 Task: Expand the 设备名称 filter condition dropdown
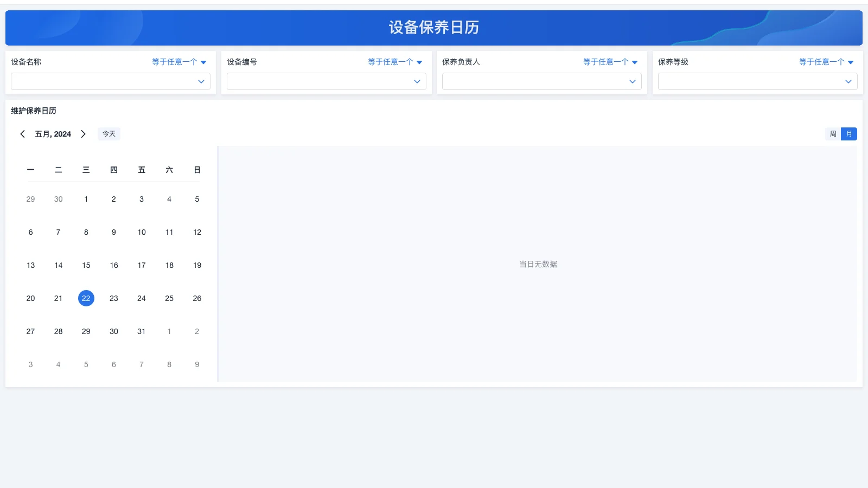[179, 62]
